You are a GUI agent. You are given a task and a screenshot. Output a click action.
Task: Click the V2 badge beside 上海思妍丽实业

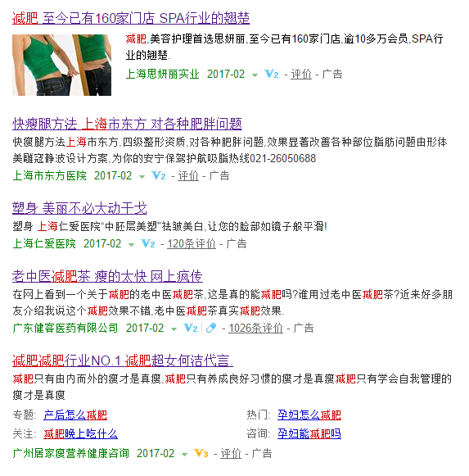coord(271,74)
